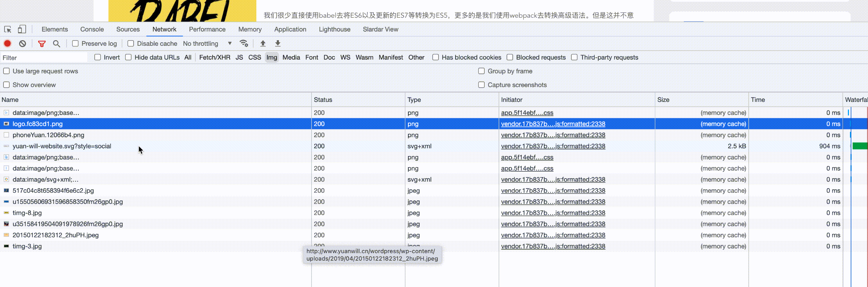Filter requests by CSS type

tap(255, 58)
